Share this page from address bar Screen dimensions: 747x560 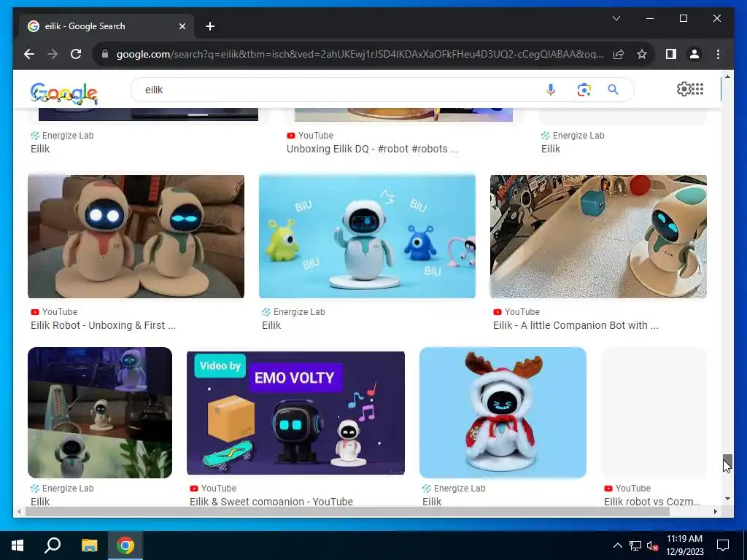coord(619,54)
